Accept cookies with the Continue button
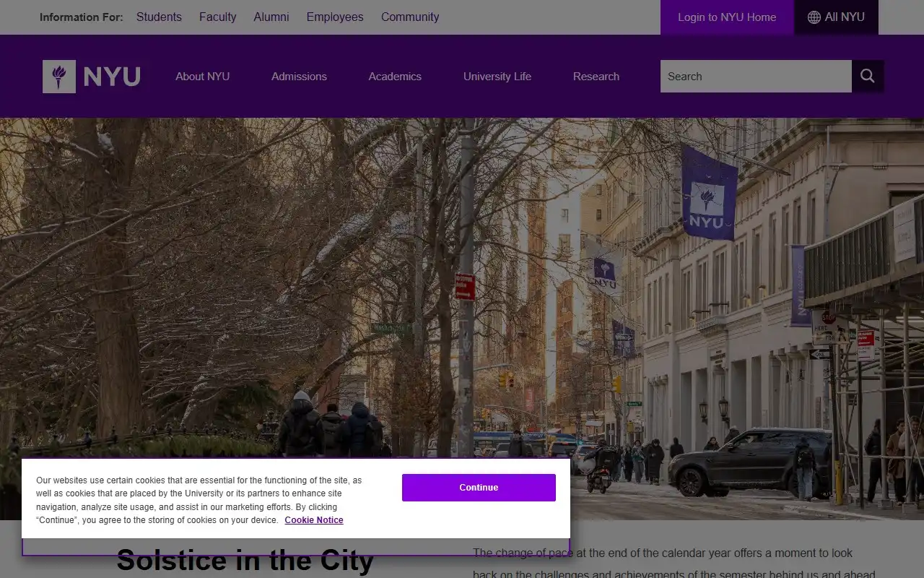The height and width of the screenshot is (578, 924). click(479, 488)
